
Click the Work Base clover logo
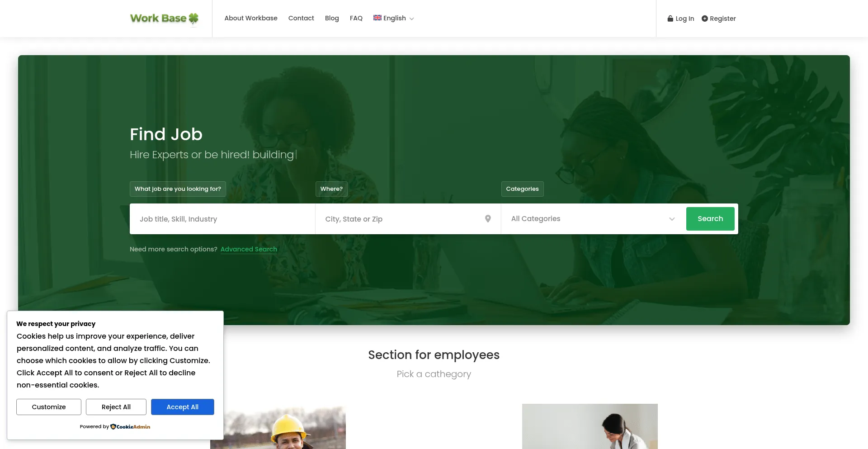click(x=164, y=19)
